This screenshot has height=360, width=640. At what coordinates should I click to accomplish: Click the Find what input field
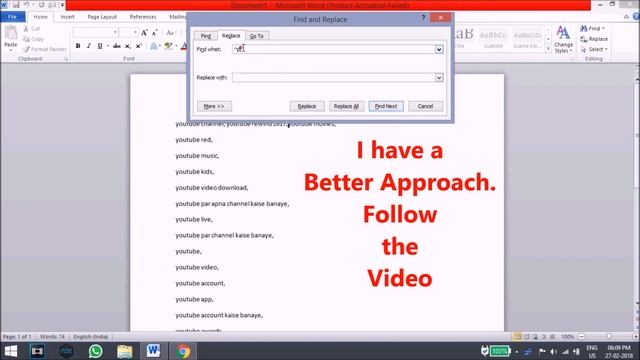tap(333, 49)
